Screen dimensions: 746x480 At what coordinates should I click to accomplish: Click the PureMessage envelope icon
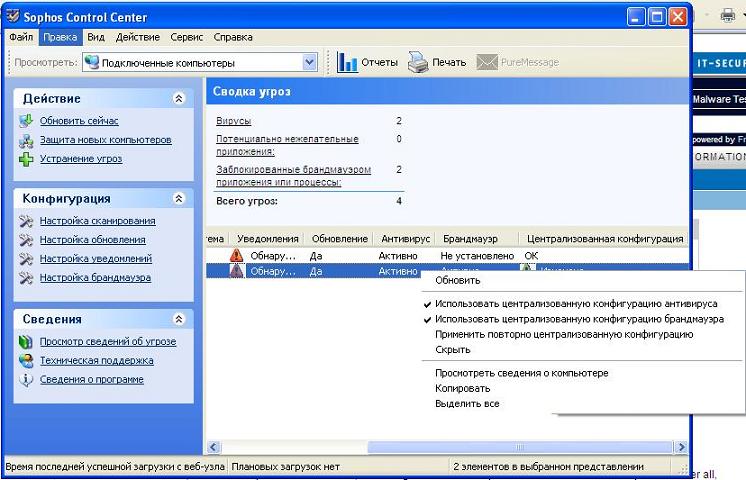pyautogui.click(x=487, y=62)
